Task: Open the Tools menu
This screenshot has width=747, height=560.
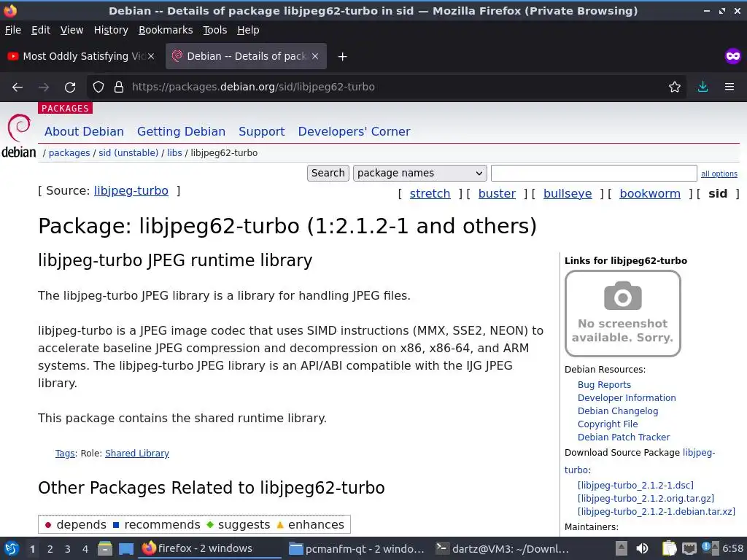Action: tap(215, 30)
